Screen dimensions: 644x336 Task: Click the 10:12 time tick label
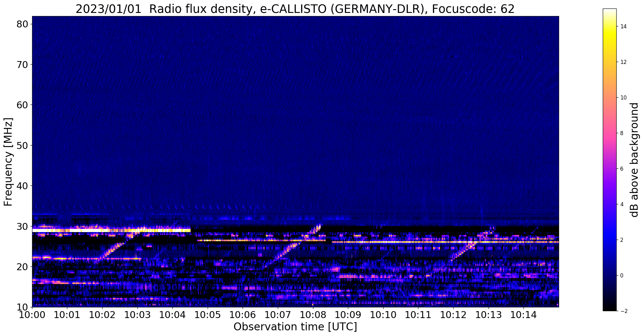coord(453,315)
